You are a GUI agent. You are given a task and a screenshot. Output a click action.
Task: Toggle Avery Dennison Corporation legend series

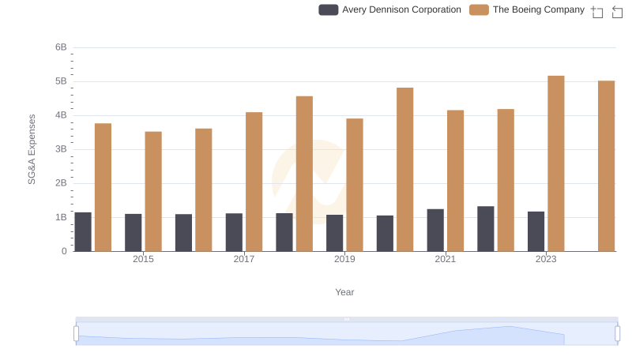pos(389,9)
